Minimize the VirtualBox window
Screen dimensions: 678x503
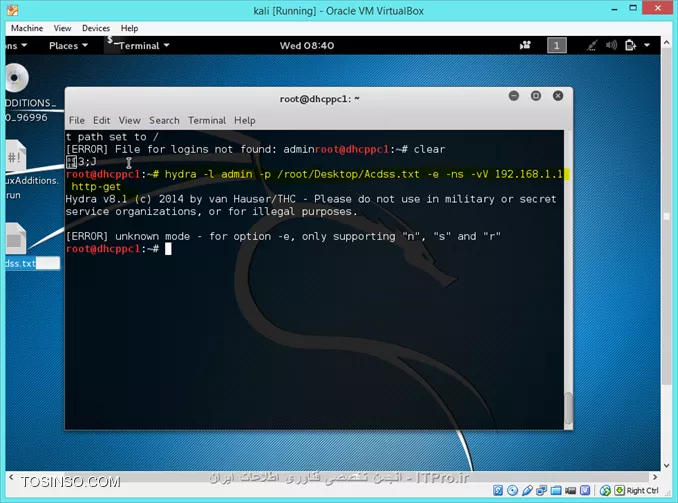[614, 9]
